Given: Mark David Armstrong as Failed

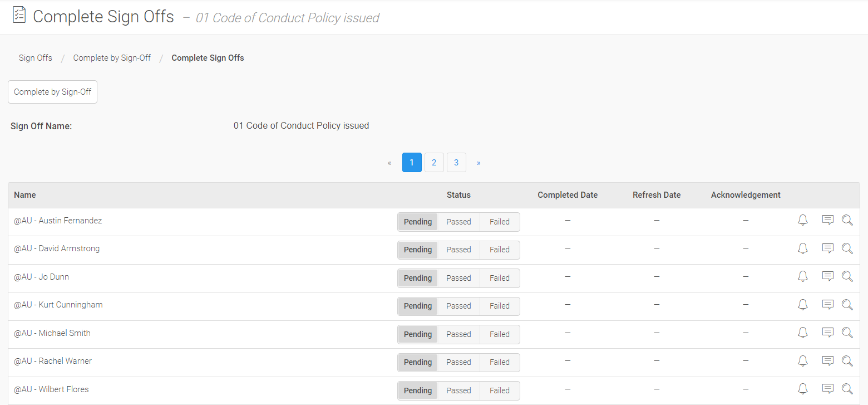Looking at the screenshot, I should point(499,250).
